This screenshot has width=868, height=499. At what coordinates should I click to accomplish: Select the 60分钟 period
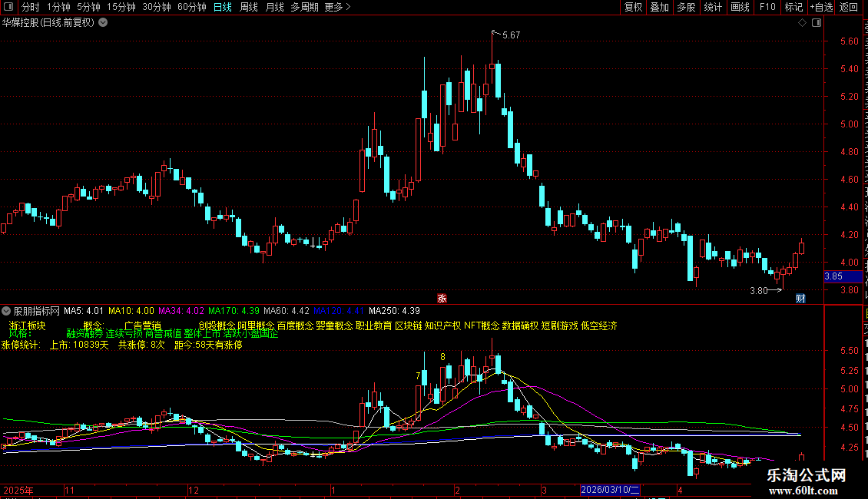pos(192,7)
